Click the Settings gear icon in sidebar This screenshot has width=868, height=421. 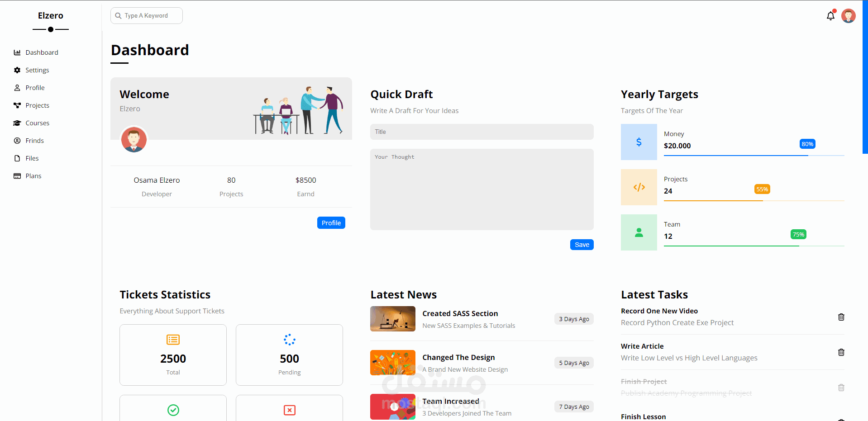[x=17, y=70]
